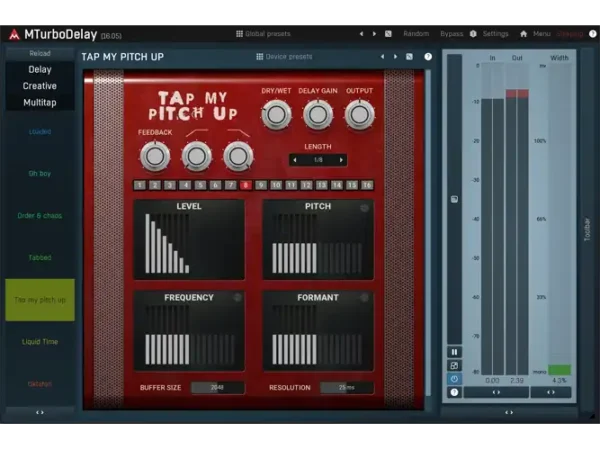Select tap count button 16
This screenshot has height=450, width=600.
click(367, 185)
